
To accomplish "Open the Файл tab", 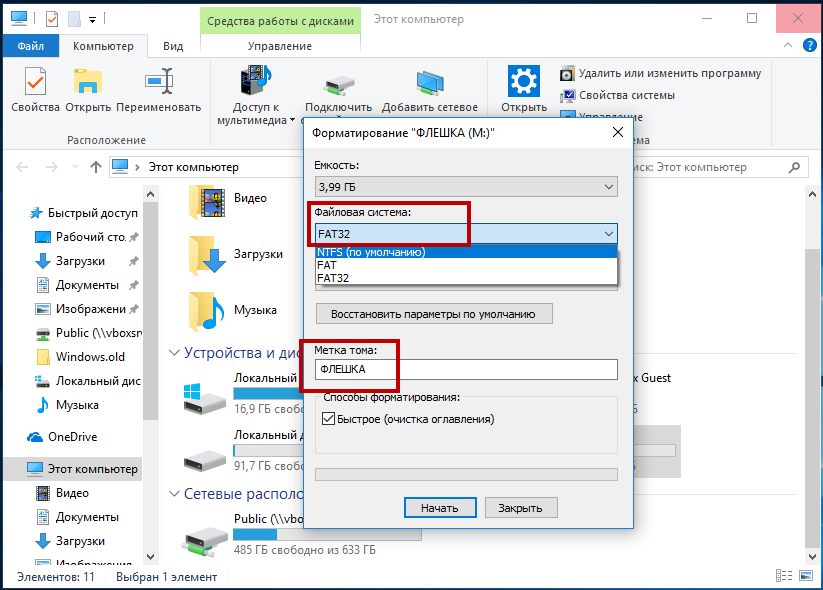I will tap(30, 46).
